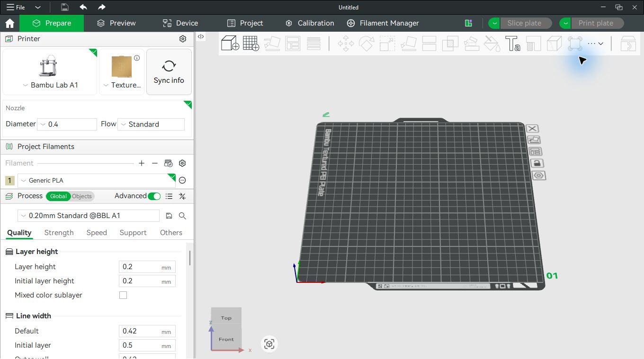Click the Save project disk icon
Viewport: 644px width, 359px height.
point(65,7)
